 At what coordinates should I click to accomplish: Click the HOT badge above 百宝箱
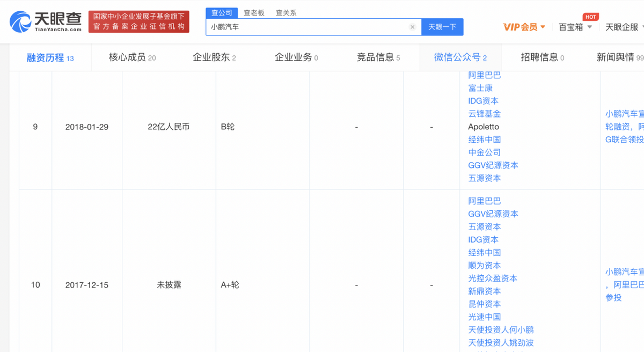590,17
